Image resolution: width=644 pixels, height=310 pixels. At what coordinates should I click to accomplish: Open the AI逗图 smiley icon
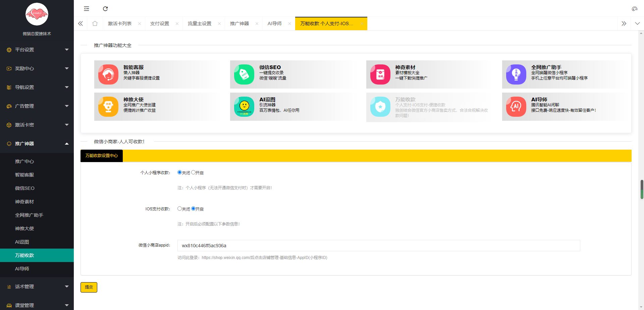244,107
